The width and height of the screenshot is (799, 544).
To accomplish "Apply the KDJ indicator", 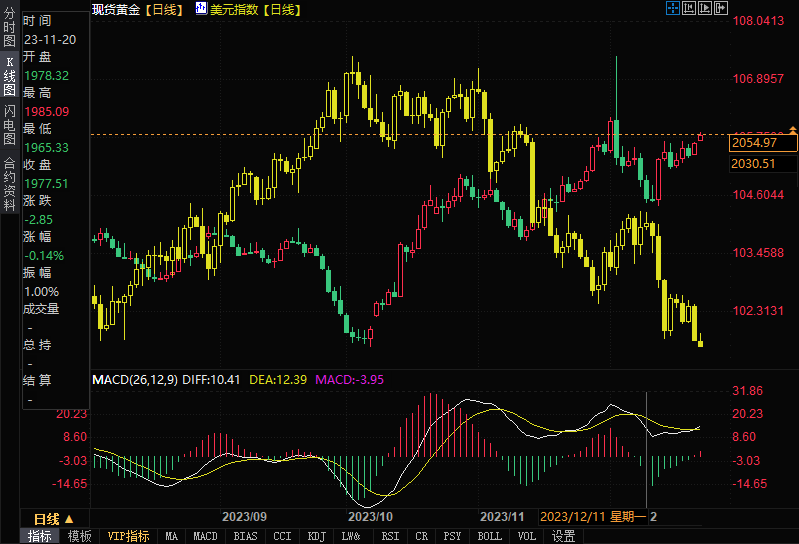I will [x=316, y=536].
